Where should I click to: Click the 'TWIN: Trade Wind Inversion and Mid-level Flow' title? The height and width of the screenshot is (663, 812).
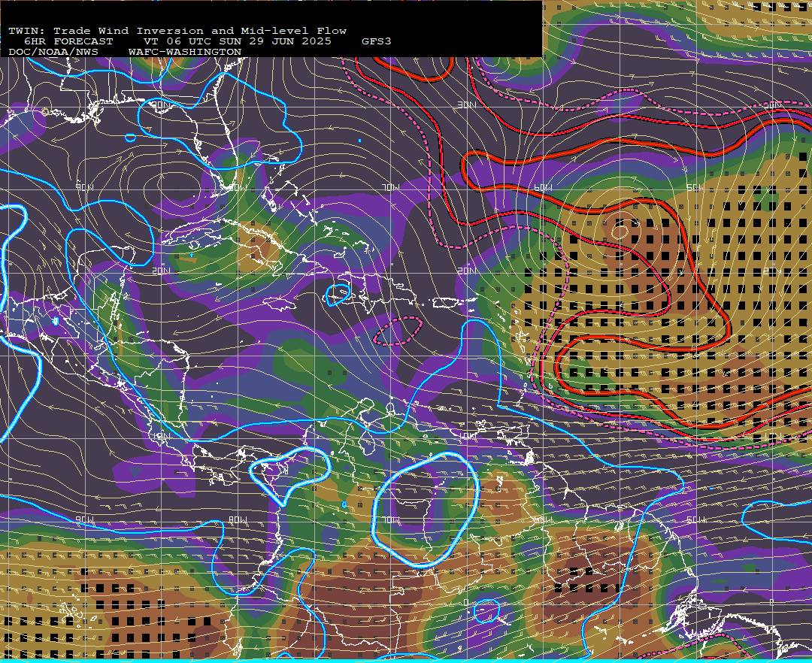coord(177,31)
